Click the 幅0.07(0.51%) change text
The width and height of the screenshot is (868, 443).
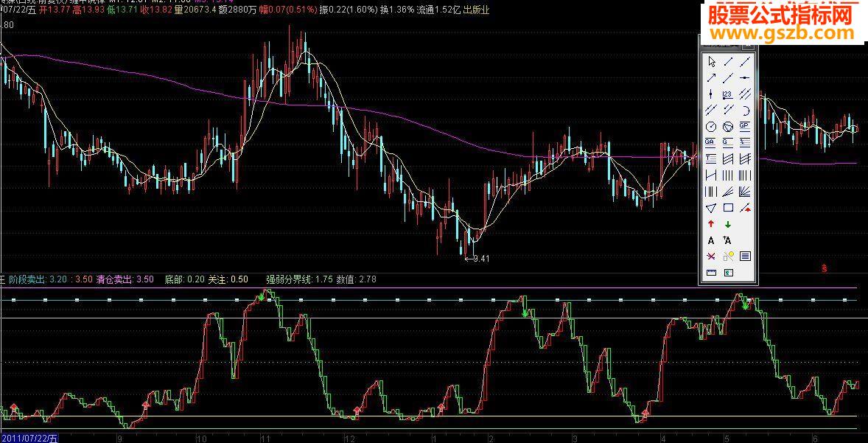(288, 10)
